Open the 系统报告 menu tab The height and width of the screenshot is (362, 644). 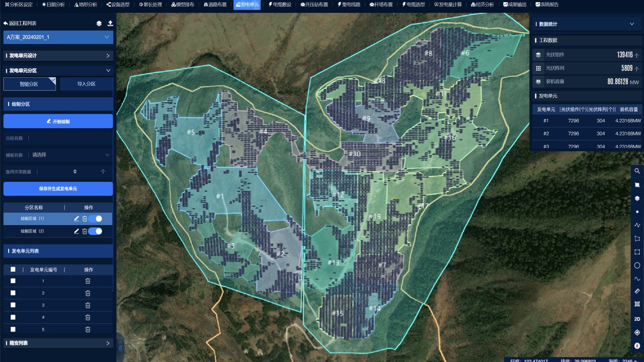(x=547, y=4)
